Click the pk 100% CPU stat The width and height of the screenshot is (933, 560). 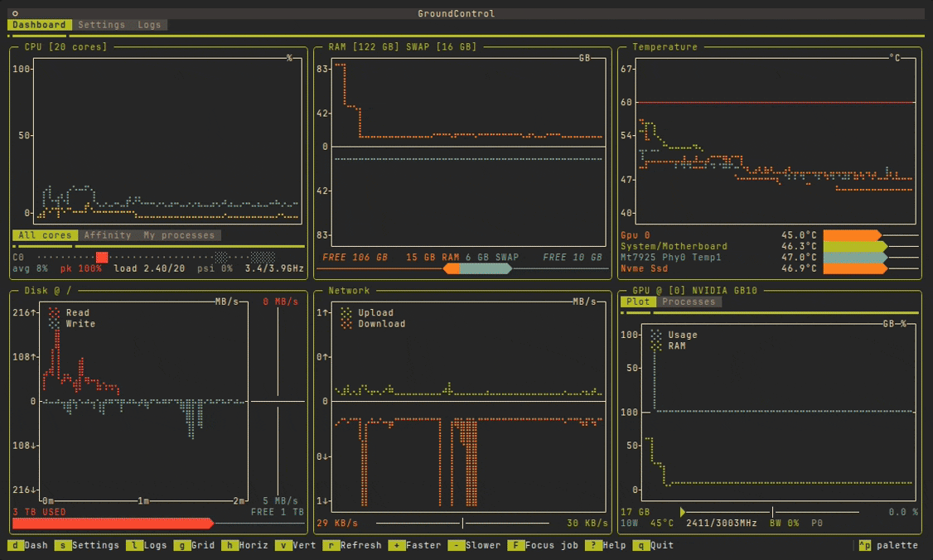pyautogui.click(x=81, y=268)
